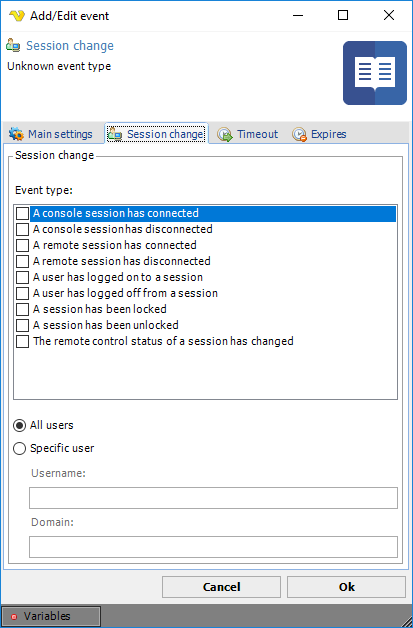
Task: Click the app logo in title bar
Action: point(17,16)
